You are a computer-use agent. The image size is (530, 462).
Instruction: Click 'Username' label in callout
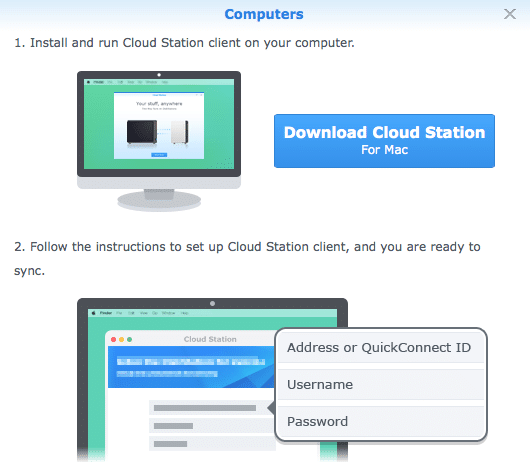tap(320, 385)
